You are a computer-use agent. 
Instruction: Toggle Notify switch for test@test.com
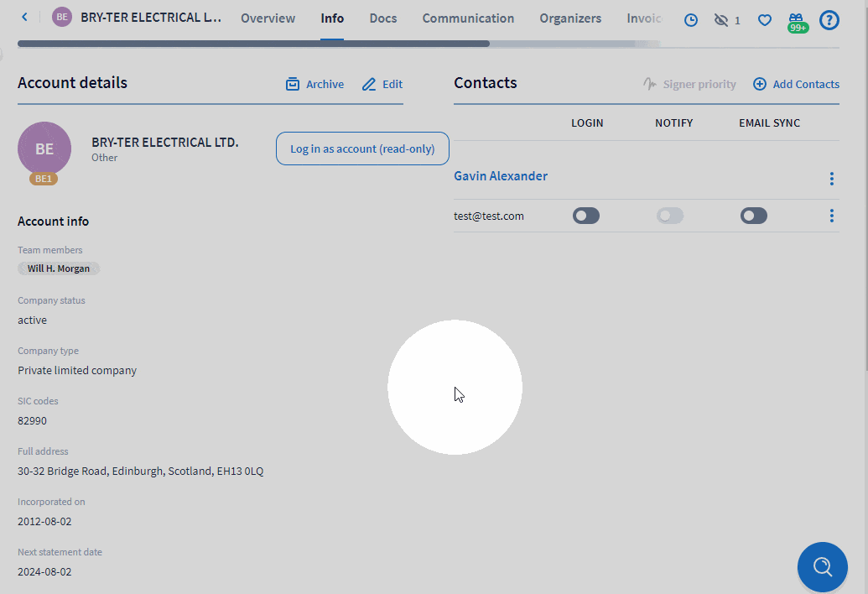(x=670, y=216)
